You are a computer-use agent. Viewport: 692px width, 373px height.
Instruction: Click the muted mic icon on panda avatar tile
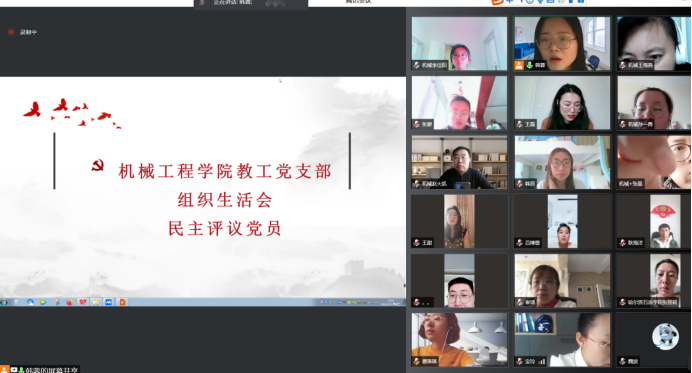622,362
